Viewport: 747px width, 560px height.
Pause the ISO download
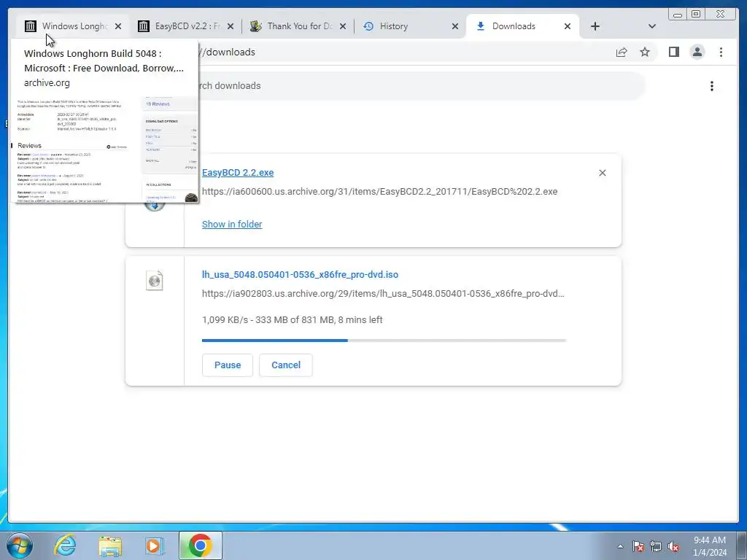pos(228,365)
